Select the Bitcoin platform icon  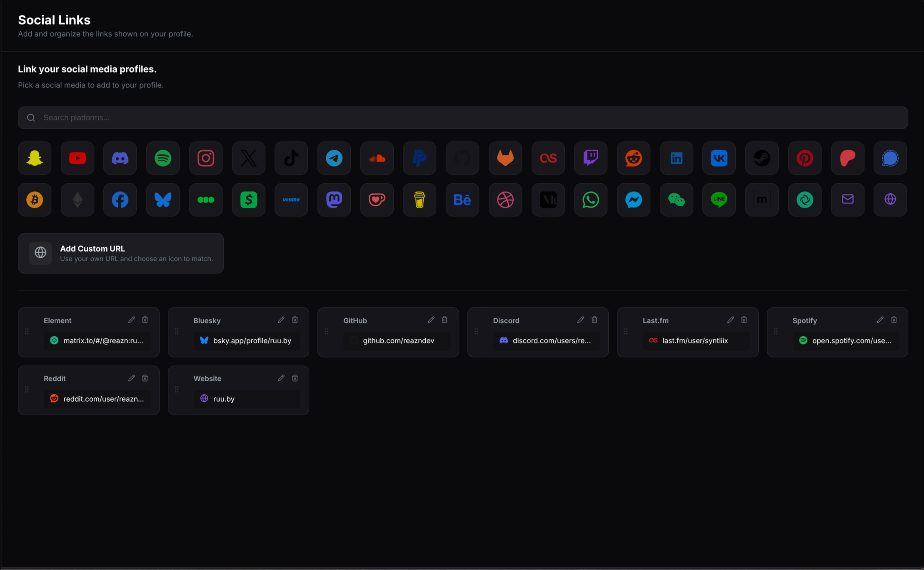pos(35,200)
